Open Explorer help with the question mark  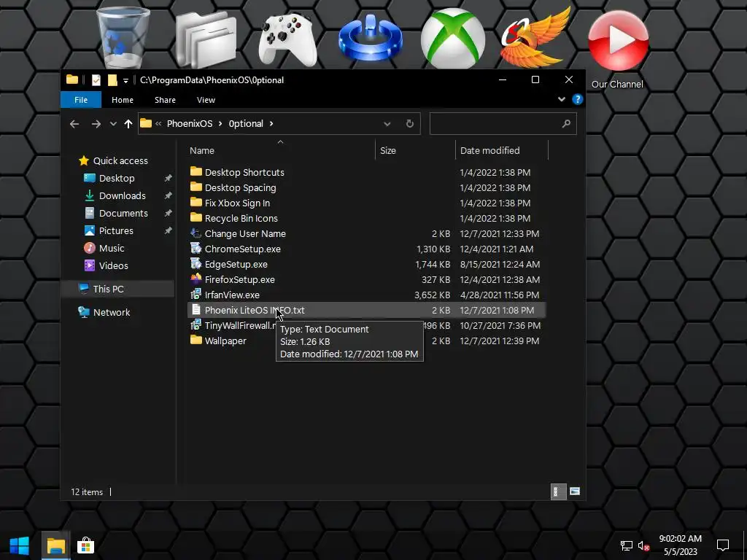[578, 99]
